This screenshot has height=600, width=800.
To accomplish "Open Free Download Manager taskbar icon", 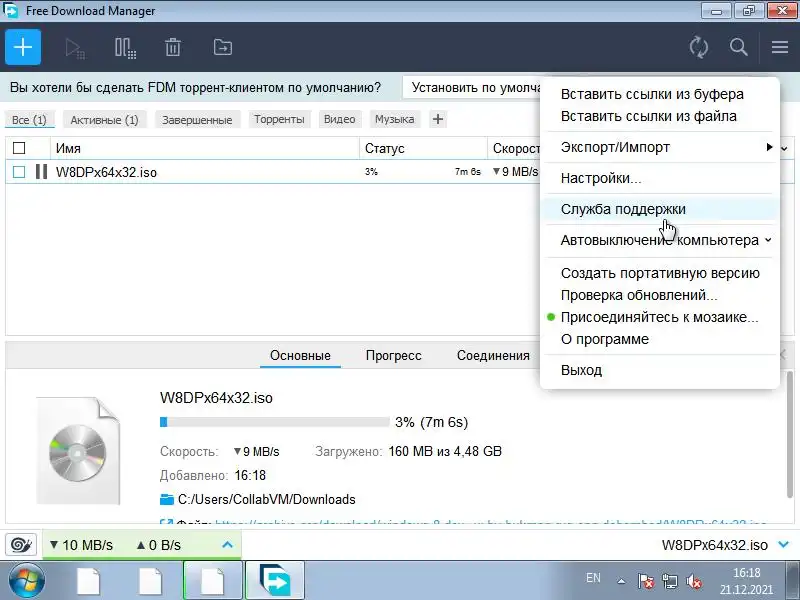I will tap(275, 580).
